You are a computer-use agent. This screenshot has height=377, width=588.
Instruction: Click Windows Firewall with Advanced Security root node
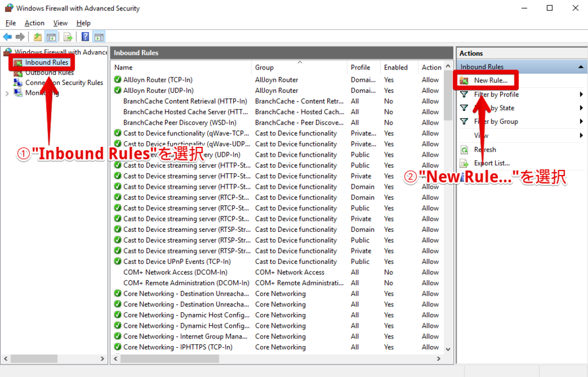pos(61,52)
